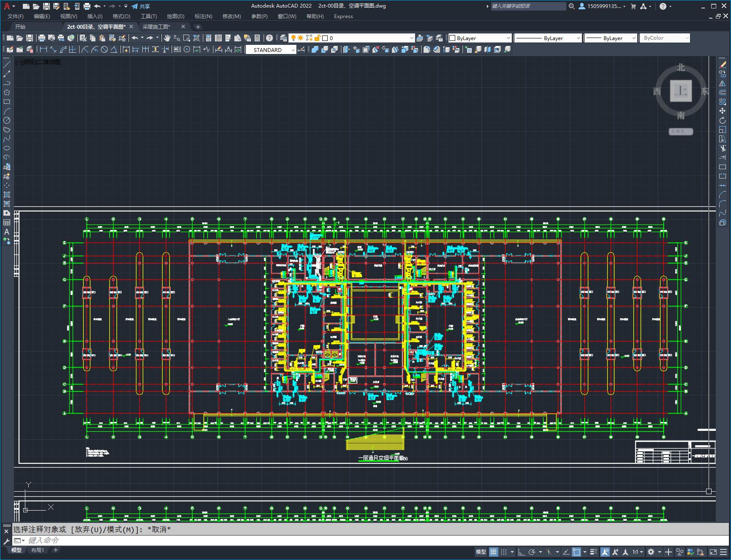Open the 标注(N) menu
This screenshot has width=731, height=560.
click(203, 16)
